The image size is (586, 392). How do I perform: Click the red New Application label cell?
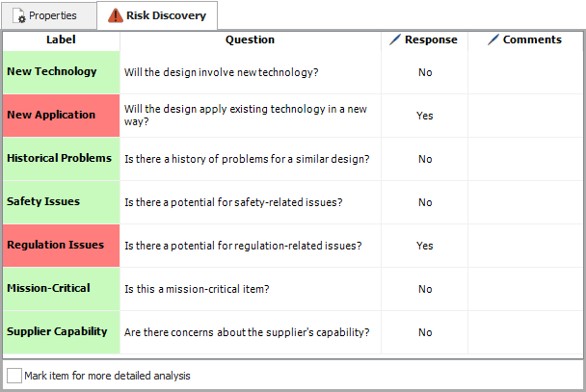pyautogui.click(x=62, y=116)
